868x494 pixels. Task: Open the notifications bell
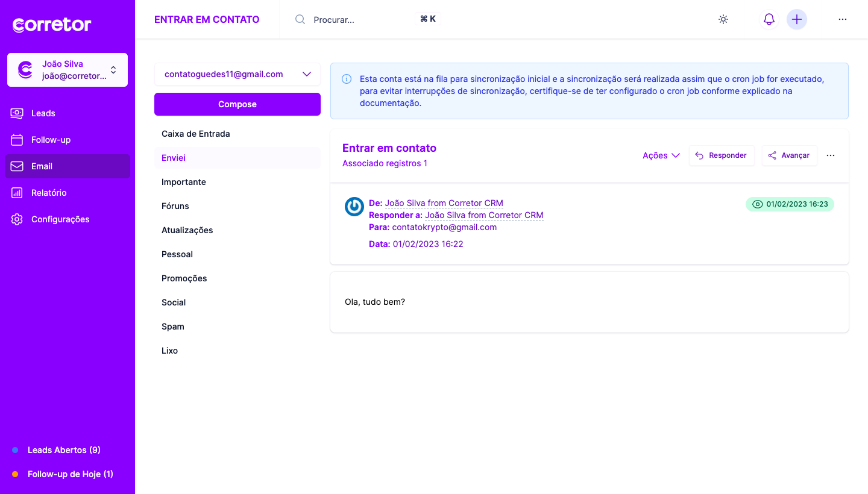point(769,19)
